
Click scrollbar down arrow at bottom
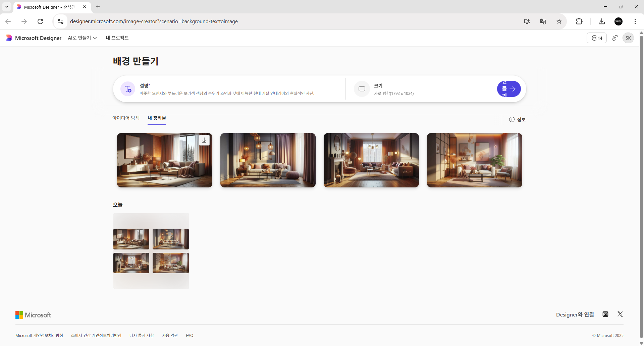(641, 343)
